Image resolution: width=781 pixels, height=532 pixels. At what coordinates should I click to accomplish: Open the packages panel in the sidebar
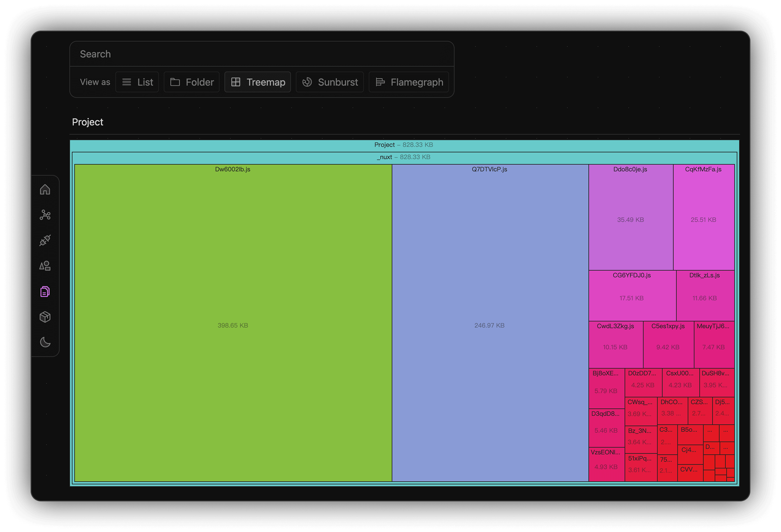point(45,317)
